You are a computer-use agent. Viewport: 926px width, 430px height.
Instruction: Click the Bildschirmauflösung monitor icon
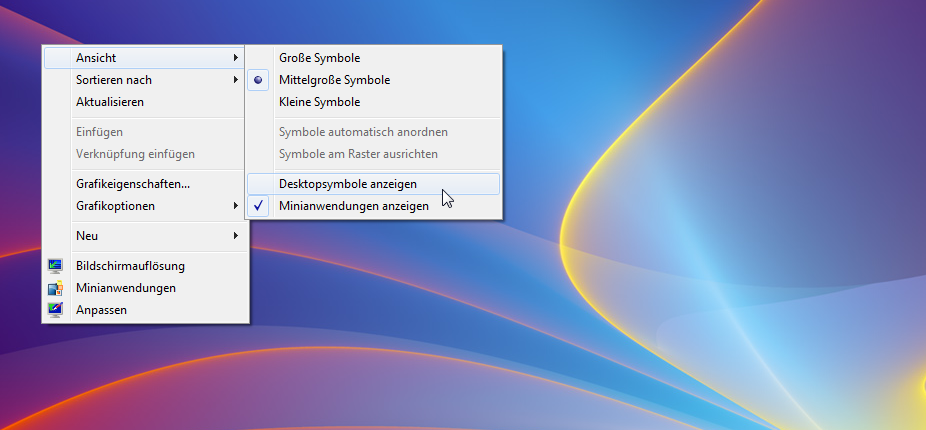(x=56, y=266)
